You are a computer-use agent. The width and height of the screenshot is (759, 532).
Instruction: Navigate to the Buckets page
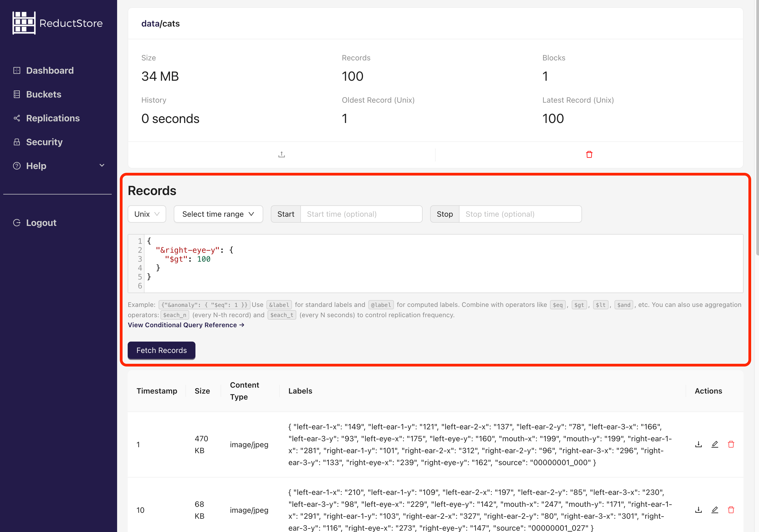43,94
